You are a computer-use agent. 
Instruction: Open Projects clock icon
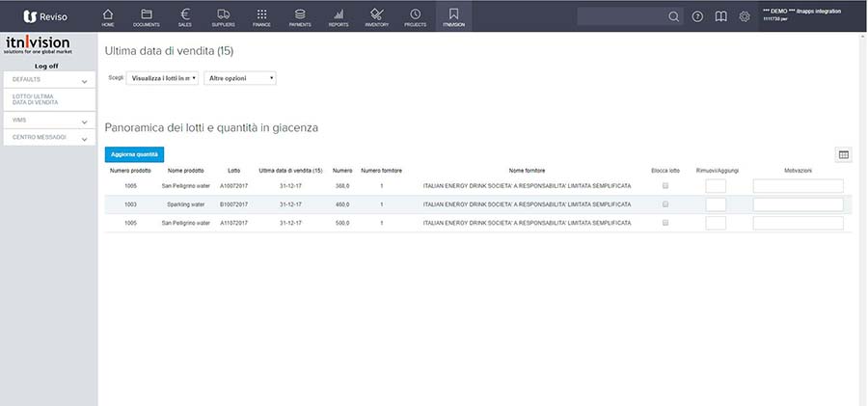point(415,16)
